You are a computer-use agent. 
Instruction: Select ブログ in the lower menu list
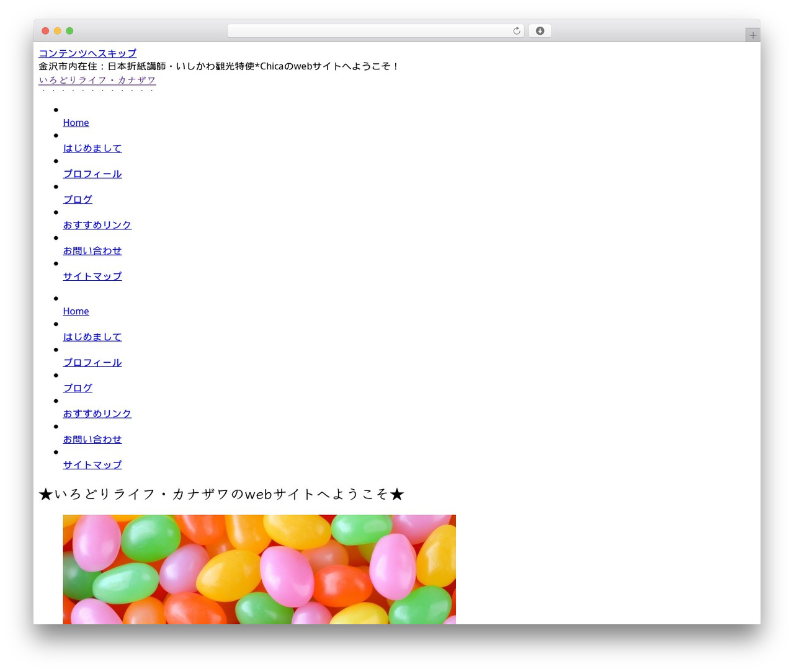[78, 387]
